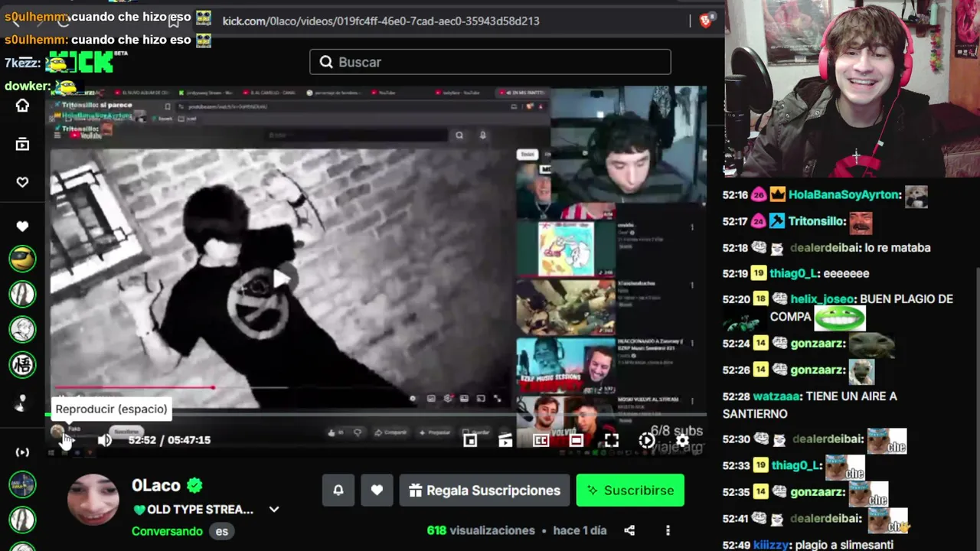Image resolution: width=980 pixels, height=551 pixels.
Task: Open the 0Laco channel avatar
Action: pos(93,500)
